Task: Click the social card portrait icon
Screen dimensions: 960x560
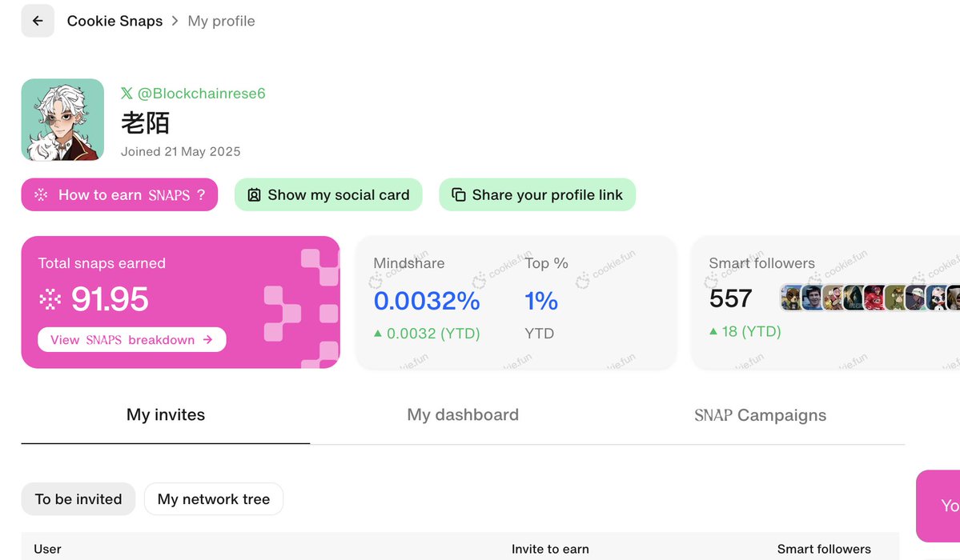Action: coord(254,194)
